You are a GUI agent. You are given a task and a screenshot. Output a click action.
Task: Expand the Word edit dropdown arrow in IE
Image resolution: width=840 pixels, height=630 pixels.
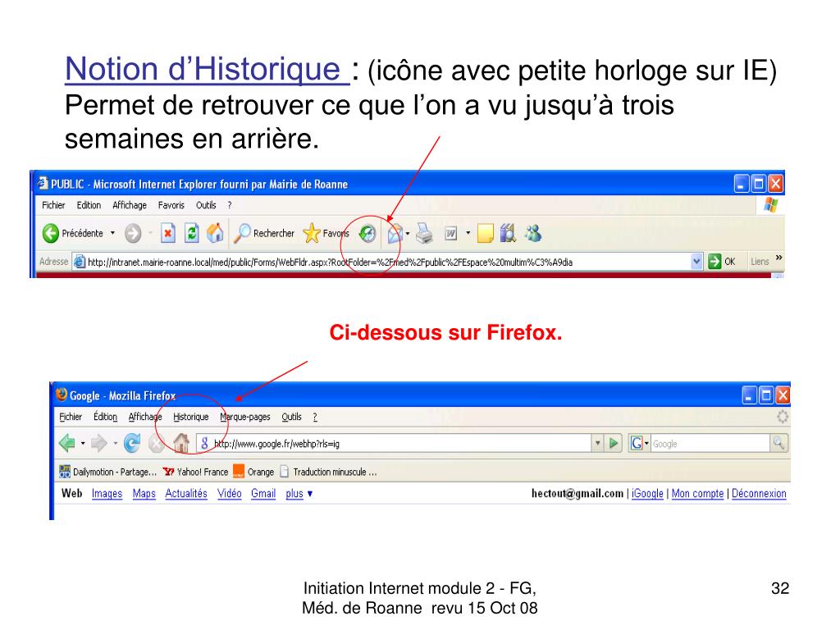tap(468, 233)
